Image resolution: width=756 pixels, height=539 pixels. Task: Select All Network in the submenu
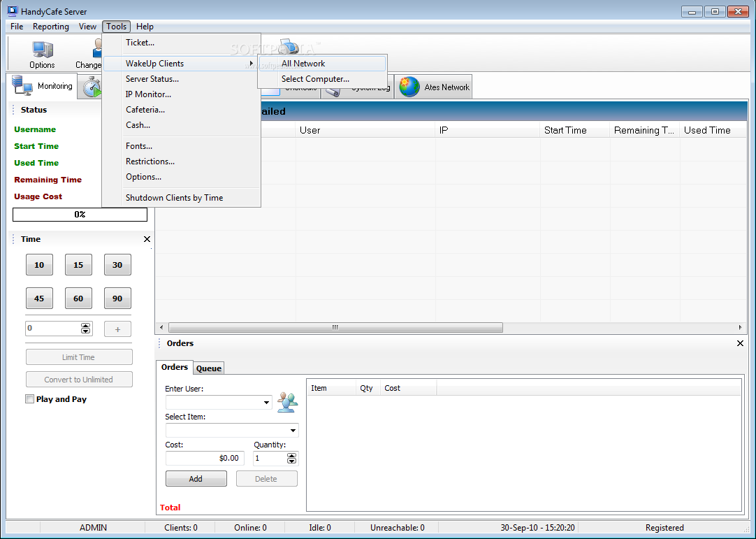pyautogui.click(x=322, y=63)
